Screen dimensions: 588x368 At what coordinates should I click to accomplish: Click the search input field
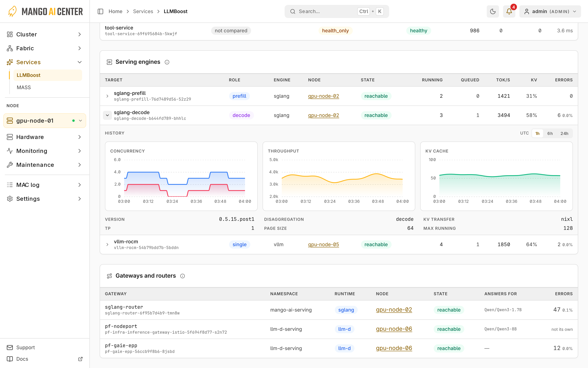336,11
